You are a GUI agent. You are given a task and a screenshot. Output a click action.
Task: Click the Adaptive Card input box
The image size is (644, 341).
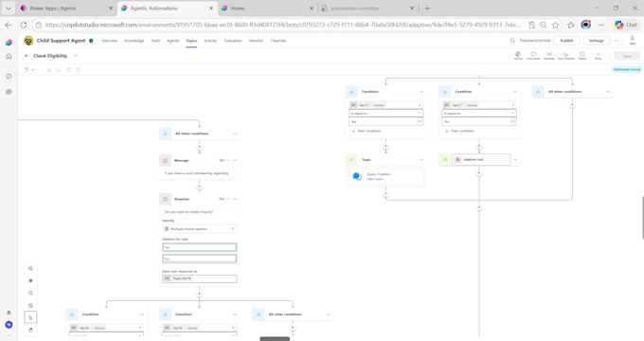[x=481, y=159]
